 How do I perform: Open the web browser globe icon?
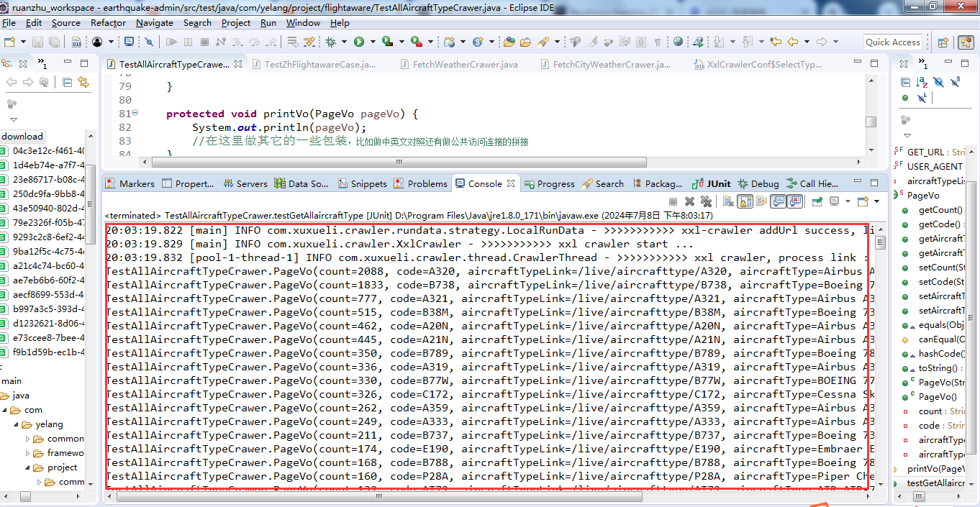point(678,42)
